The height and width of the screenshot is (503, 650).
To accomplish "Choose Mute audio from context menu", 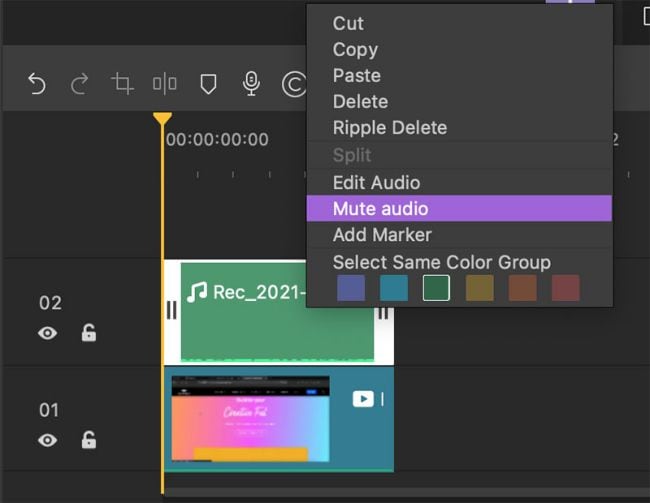I will 380,209.
